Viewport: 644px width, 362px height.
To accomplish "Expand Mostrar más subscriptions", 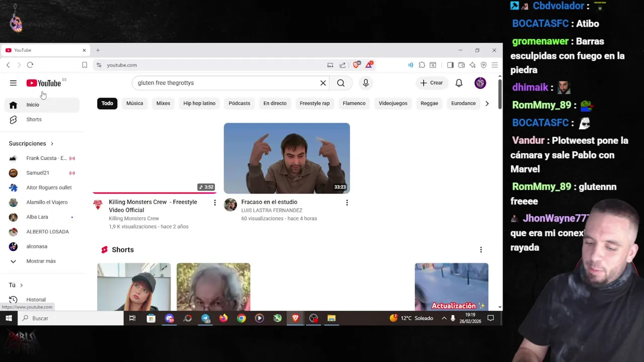I will click(42, 261).
